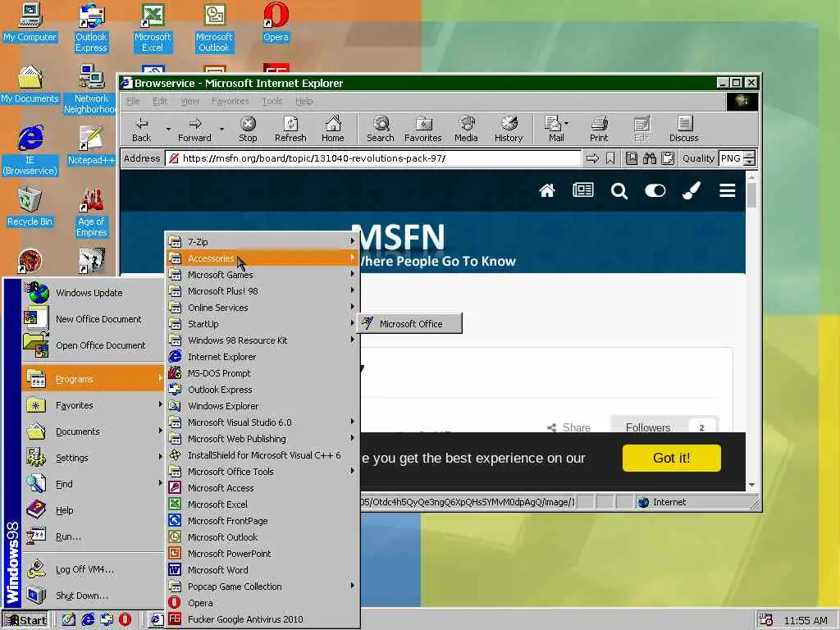Stop page loading with the Stop icon
Viewport: 840px width, 630px height.
[x=248, y=129]
